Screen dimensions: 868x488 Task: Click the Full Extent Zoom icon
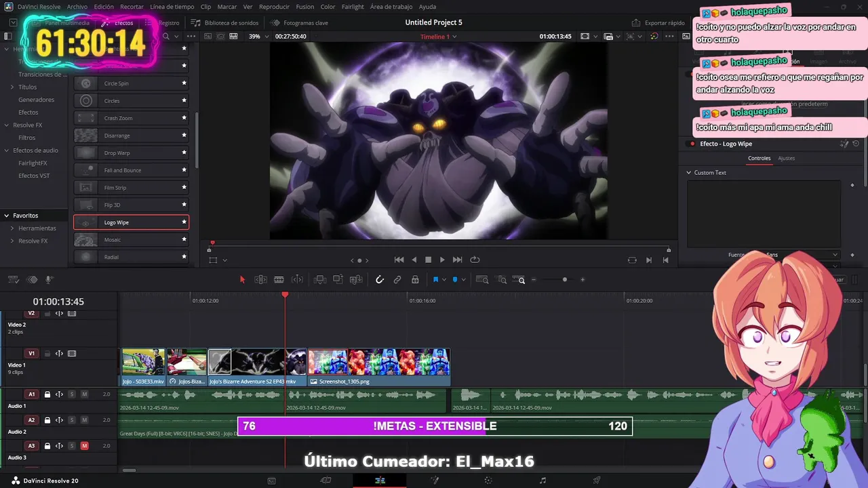click(x=482, y=279)
